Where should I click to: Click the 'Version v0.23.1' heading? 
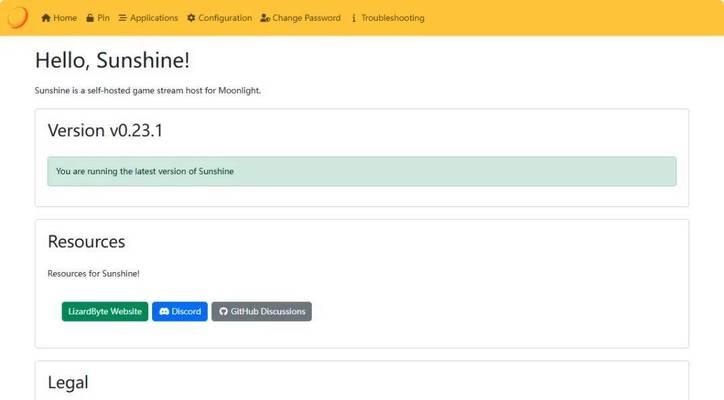105,130
